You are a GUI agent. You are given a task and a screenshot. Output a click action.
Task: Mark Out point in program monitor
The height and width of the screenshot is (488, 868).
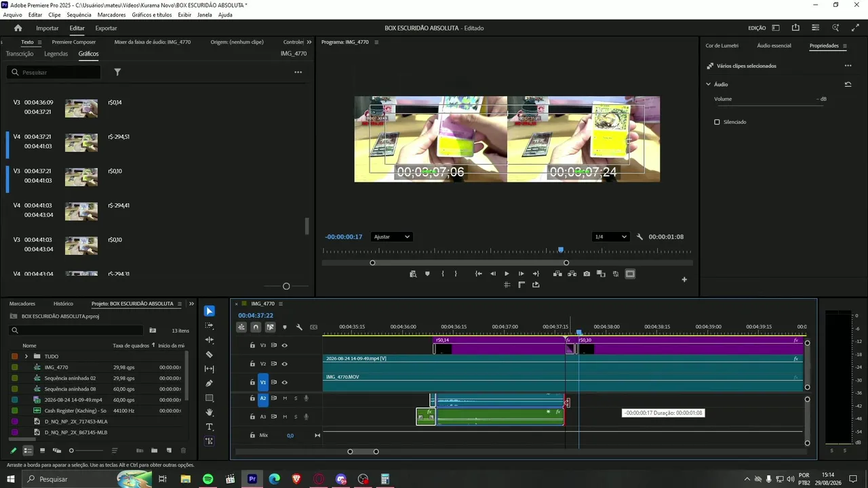[x=456, y=274]
